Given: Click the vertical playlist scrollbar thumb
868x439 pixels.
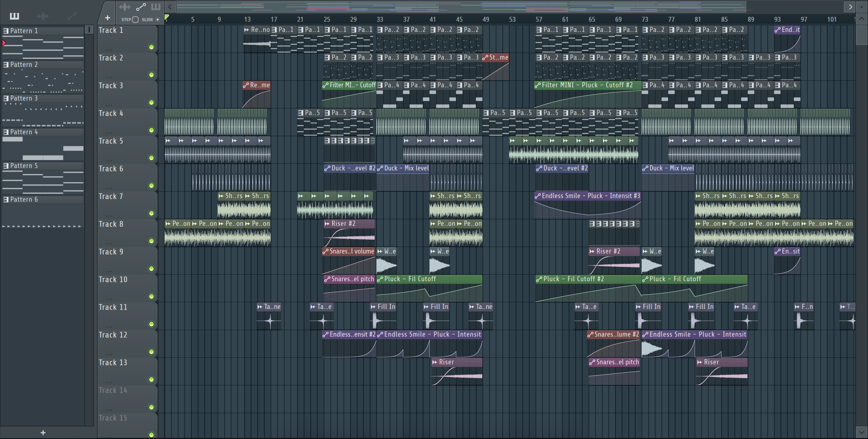Looking at the screenshot, I should click(862, 35).
